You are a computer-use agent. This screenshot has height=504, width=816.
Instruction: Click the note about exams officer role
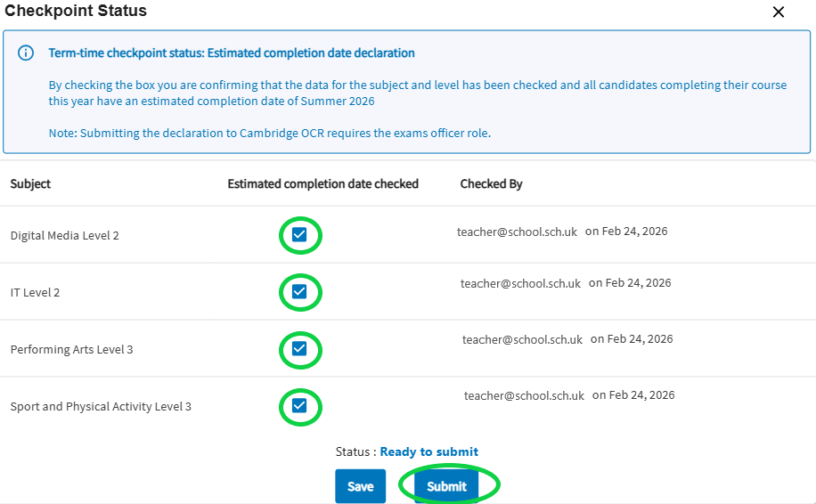(x=269, y=134)
